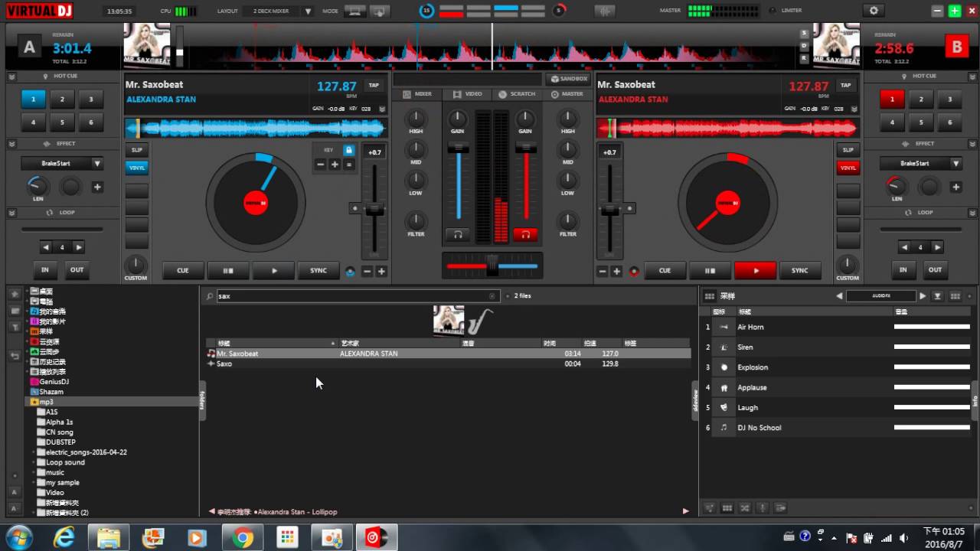Open Windows Explorer from taskbar
Image resolution: width=980 pixels, height=551 pixels.
point(109,538)
